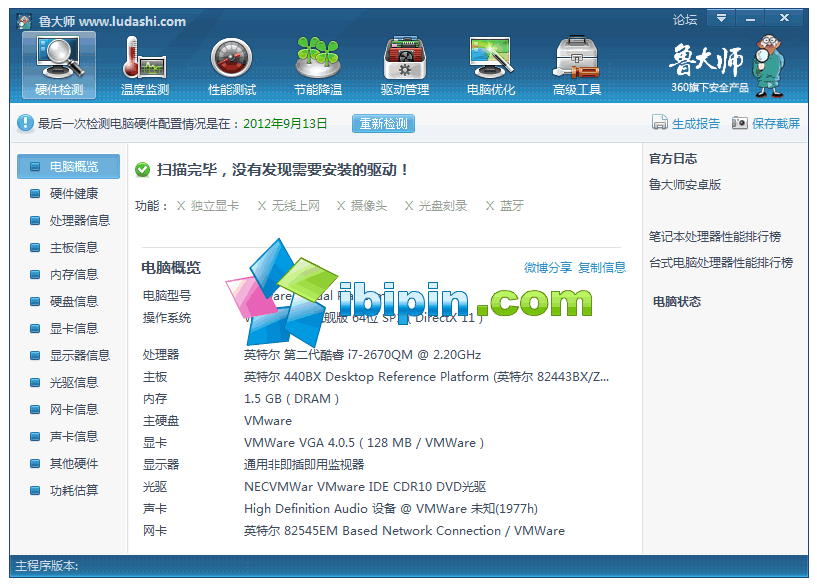Open the 论坛 forum link
This screenshot has height=586, width=817.
(x=685, y=20)
